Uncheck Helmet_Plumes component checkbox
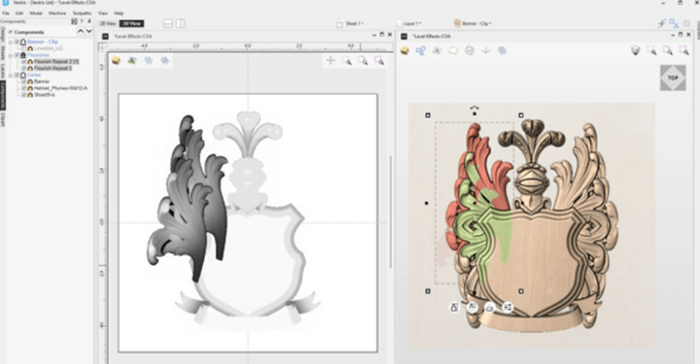Image resolution: width=700 pixels, height=364 pixels. pyautogui.click(x=24, y=88)
